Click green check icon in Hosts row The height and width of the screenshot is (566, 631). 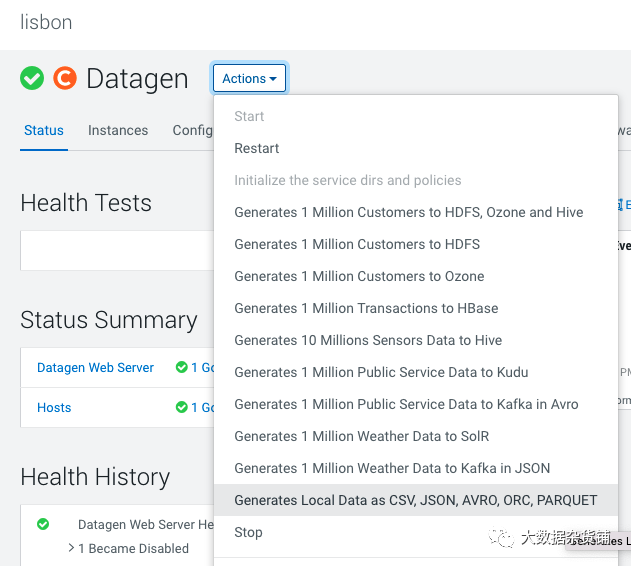(181, 407)
